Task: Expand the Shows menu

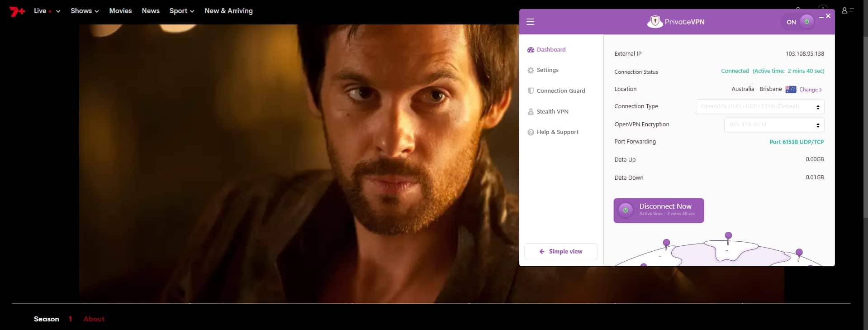Action: 85,11
